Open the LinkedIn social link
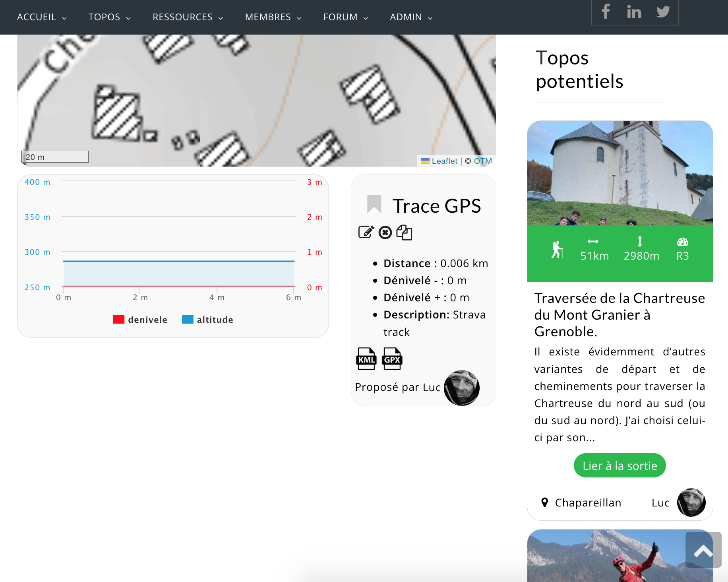 (634, 12)
